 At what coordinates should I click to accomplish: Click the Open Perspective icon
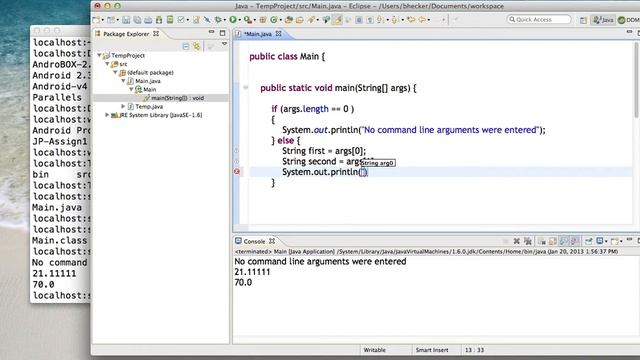[x=583, y=20]
